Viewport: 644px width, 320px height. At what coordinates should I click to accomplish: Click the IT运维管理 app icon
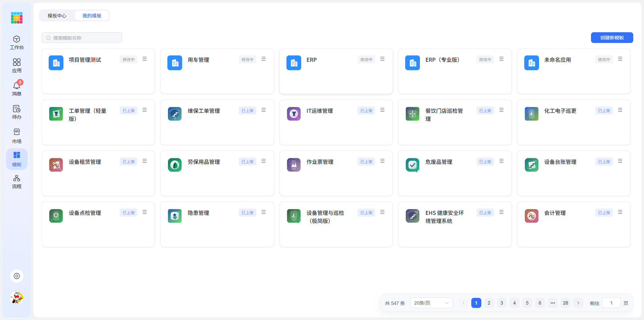(x=294, y=114)
